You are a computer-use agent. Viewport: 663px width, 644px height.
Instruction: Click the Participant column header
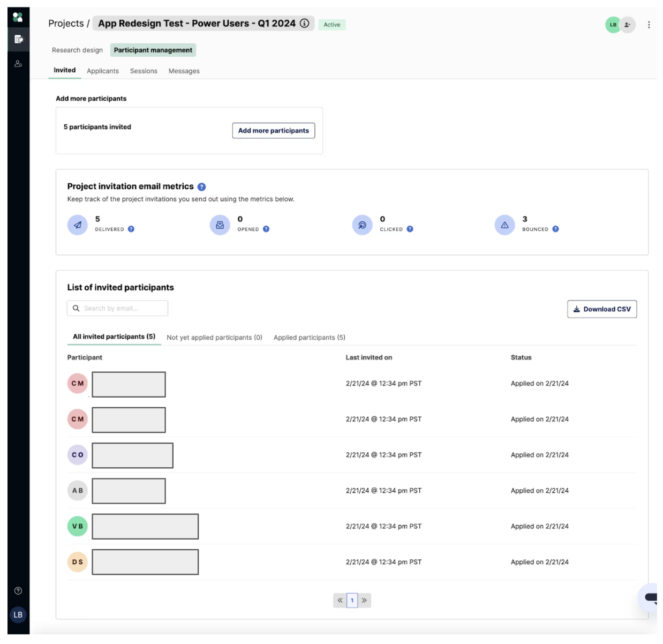click(85, 357)
